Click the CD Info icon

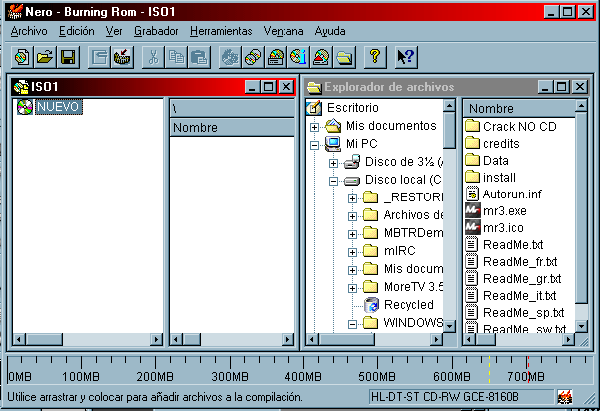pyautogui.click(x=298, y=57)
